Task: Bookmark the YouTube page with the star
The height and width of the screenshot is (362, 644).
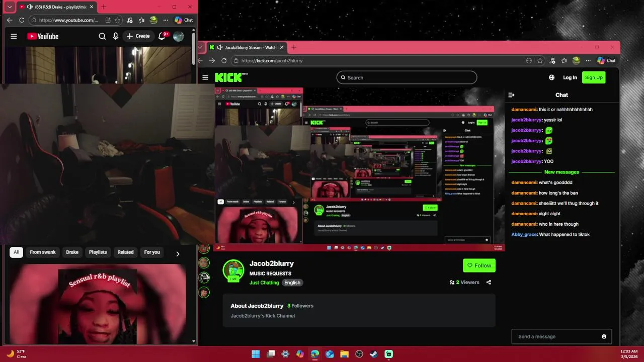Action: click(x=117, y=20)
